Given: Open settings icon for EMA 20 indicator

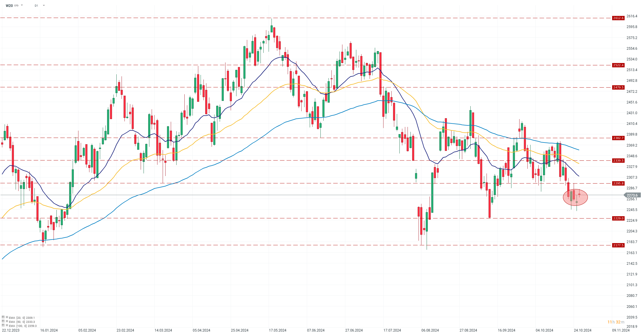Looking at the screenshot, I should click(3, 317).
